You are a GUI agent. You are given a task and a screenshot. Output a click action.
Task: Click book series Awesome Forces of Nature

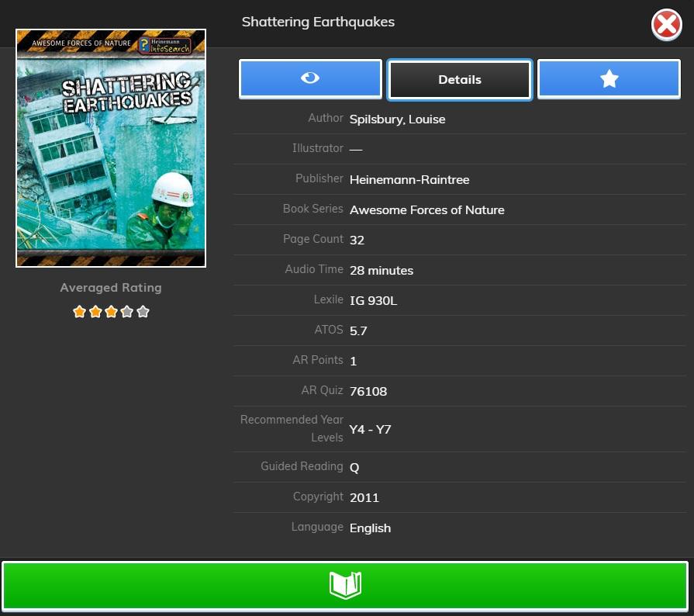pyautogui.click(x=426, y=210)
